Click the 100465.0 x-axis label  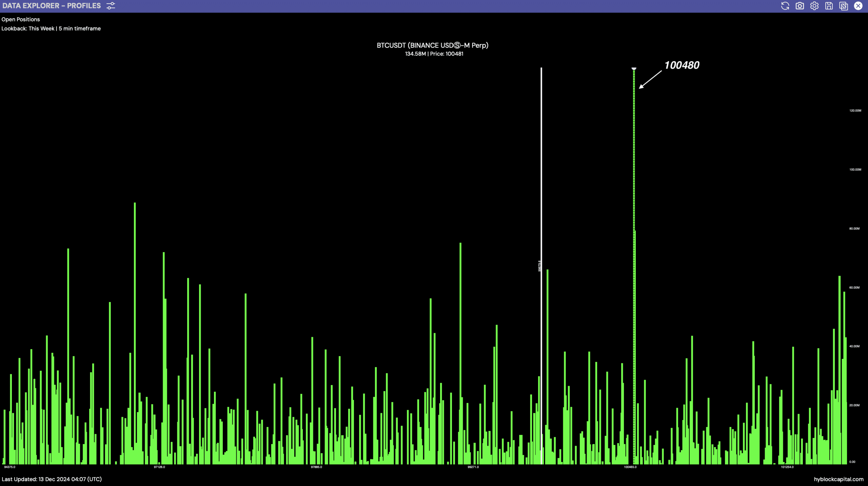click(630, 467)
